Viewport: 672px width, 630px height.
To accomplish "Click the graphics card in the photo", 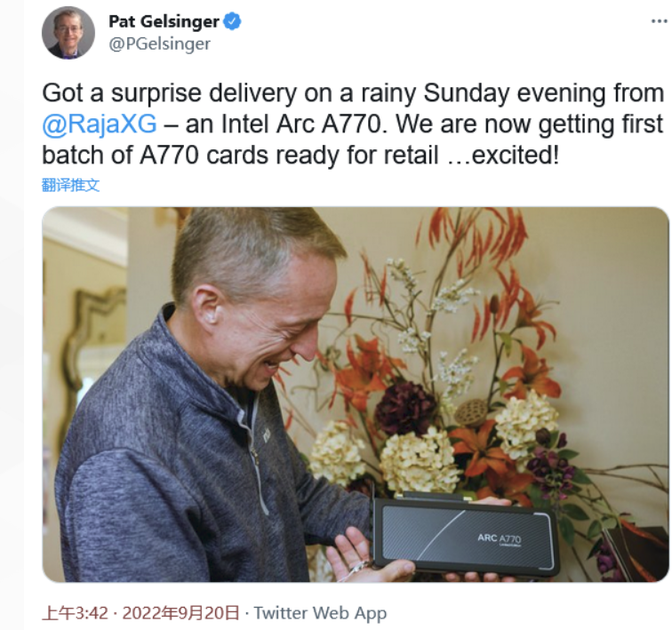I will (x=464, y=535).
